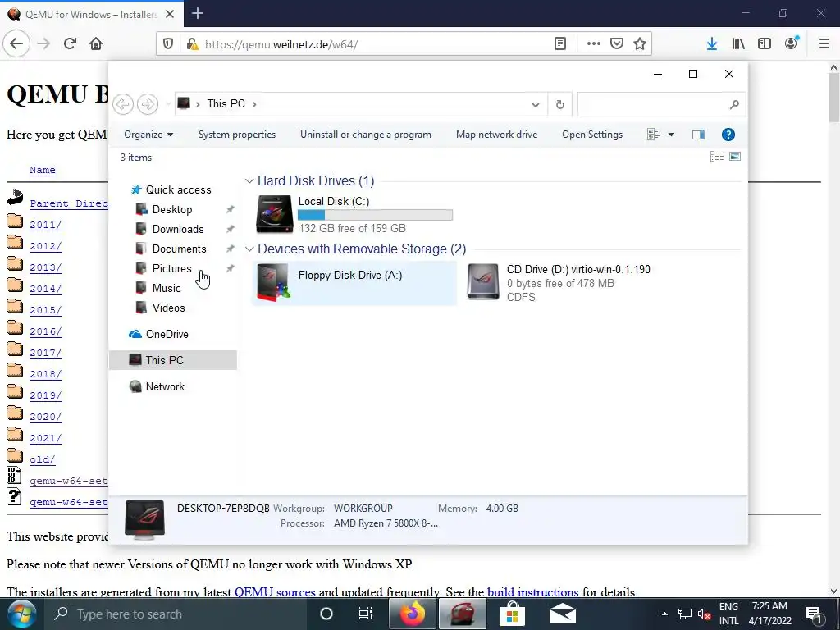Screen dimensions: 840x630
Task: Open notification center icon
Action: 813,614
